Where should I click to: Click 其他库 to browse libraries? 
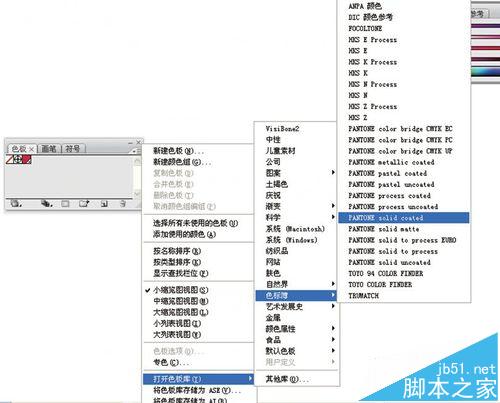tap(287, 379)
